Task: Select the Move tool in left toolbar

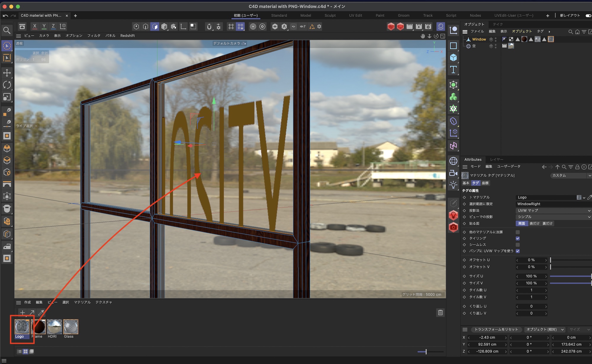Action: click(7, 73)
